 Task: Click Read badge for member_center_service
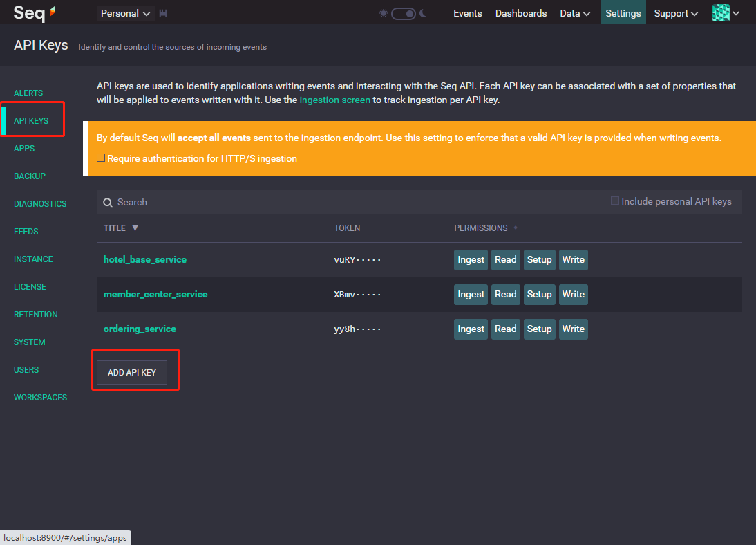pos(505,295)
